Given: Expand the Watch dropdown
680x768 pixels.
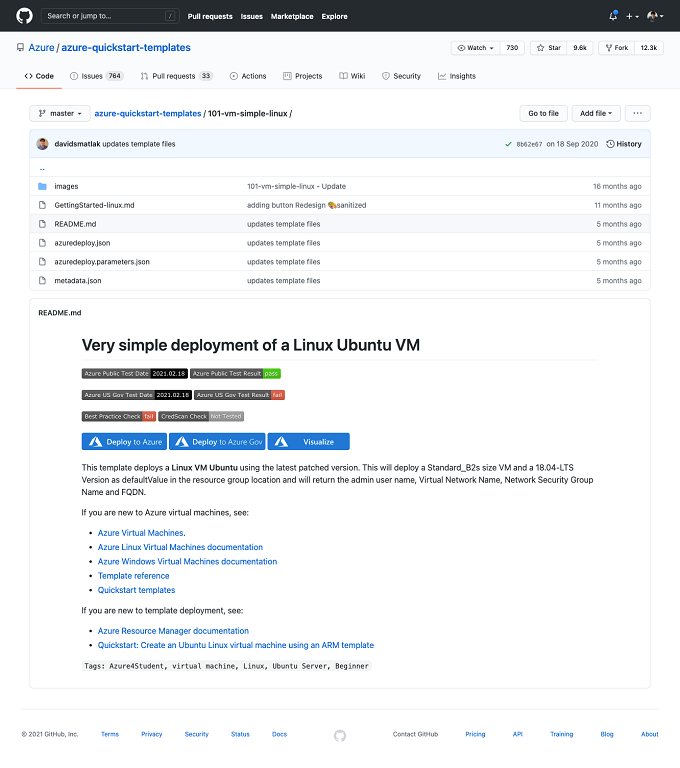Looking at the screenshot, I should coord(475,48).
